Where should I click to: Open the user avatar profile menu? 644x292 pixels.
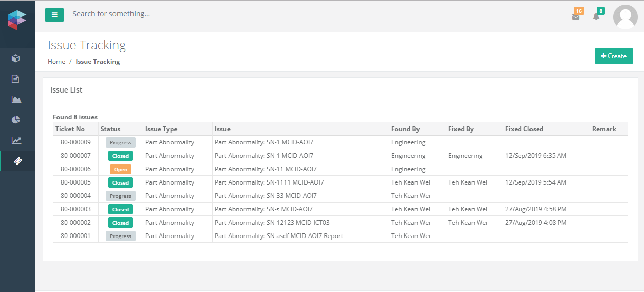(x=625, y=16)
